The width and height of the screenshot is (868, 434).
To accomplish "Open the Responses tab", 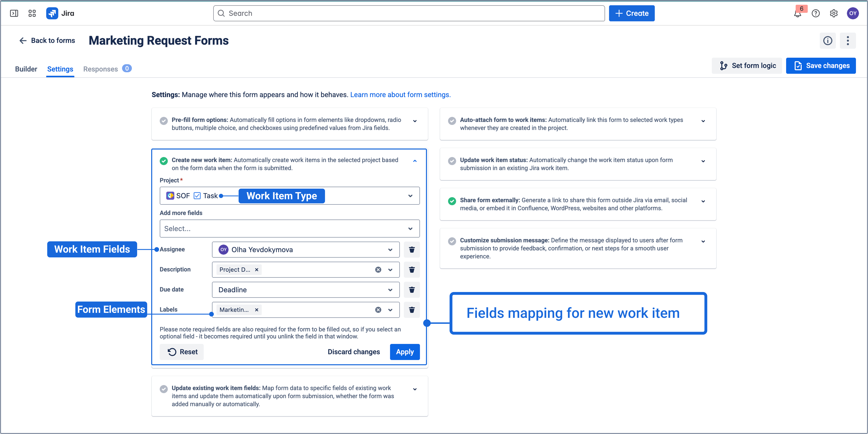I will [100, 69].
